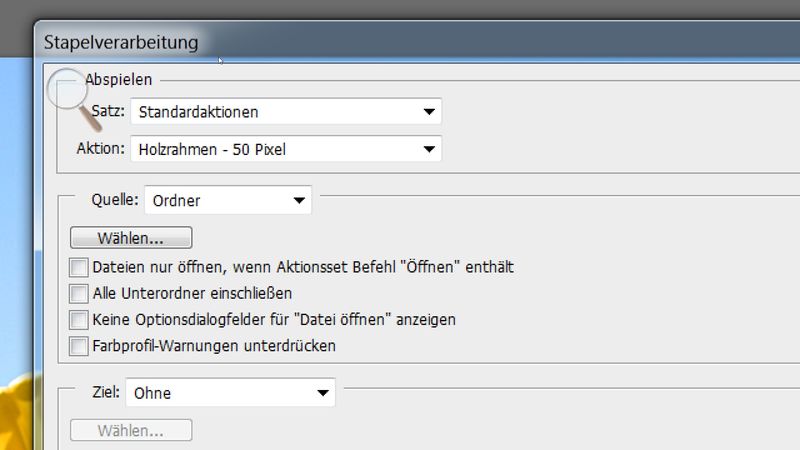Image resolution: width=800 pixels, height=450 pixels.
Task: Expand the Ziel dropdown set to Ohne
Action: (x=230, y=393)
